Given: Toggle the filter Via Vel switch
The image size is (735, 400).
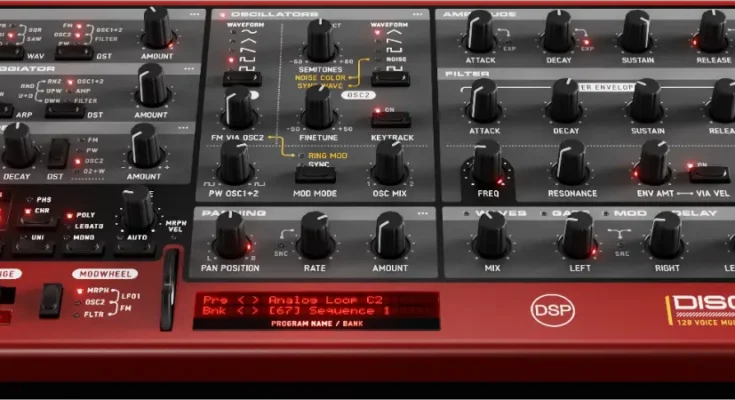Looking at the screenshot, I should pos(708,173).
